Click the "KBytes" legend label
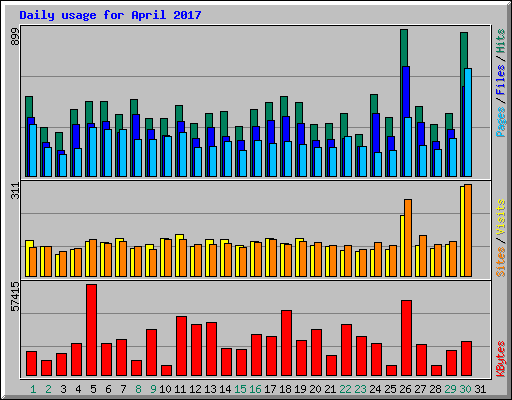The height and width of the screenshot is (400, 512). [500, 359]
